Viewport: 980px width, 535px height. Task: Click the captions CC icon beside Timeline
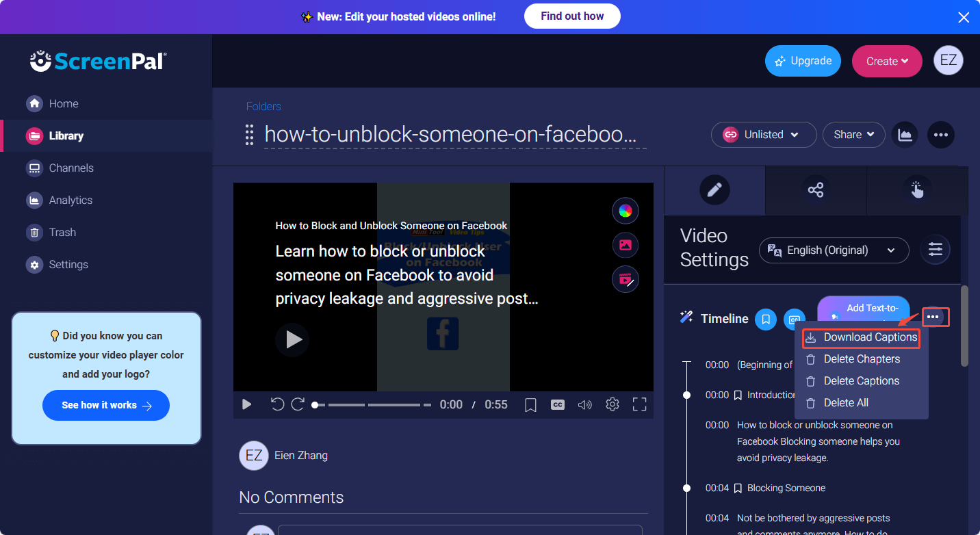(x=794, y=319)
